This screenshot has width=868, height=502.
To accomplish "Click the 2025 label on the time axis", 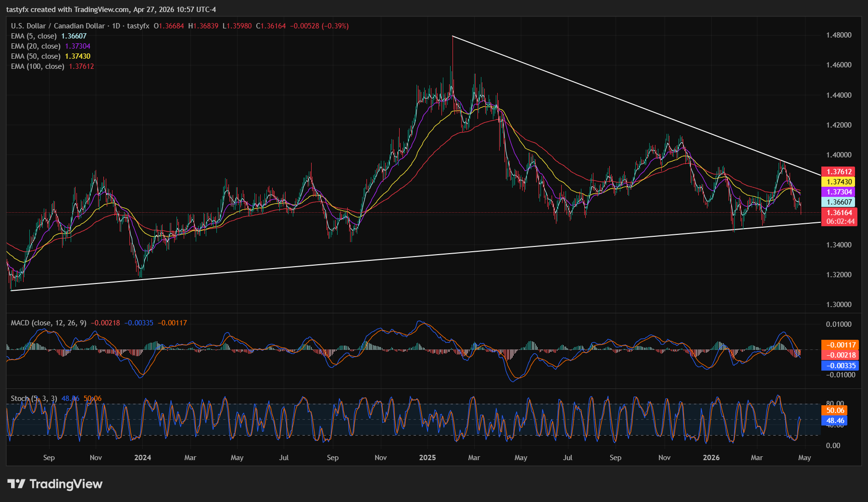I will tap(427, 458).
